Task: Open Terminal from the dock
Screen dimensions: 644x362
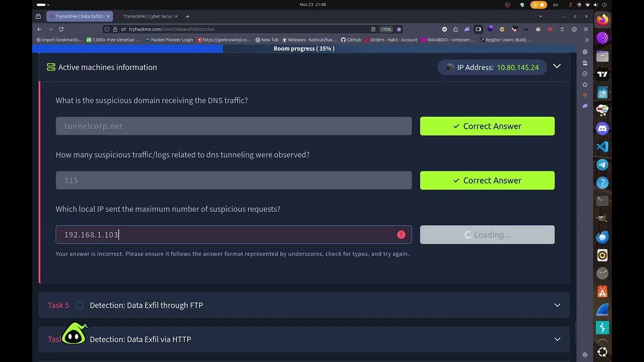Action: pos(602,201)
